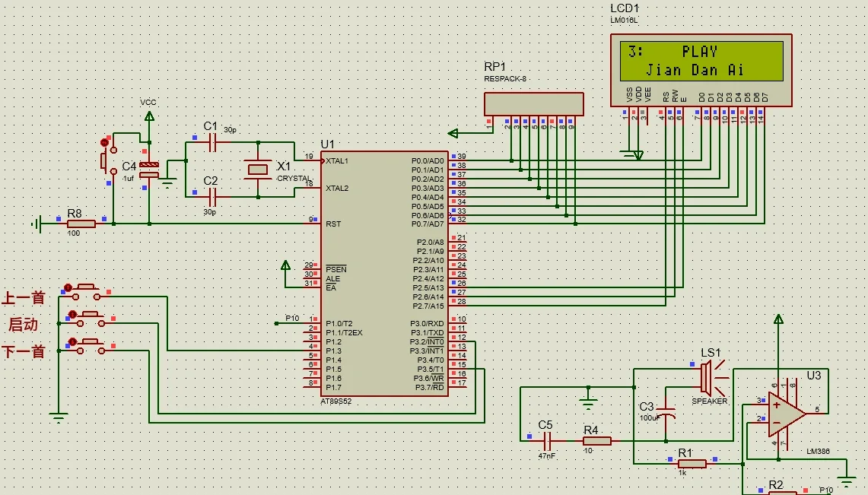Click the 下一首 push button switch
The image size is (868, 495).
coord(86,346)
